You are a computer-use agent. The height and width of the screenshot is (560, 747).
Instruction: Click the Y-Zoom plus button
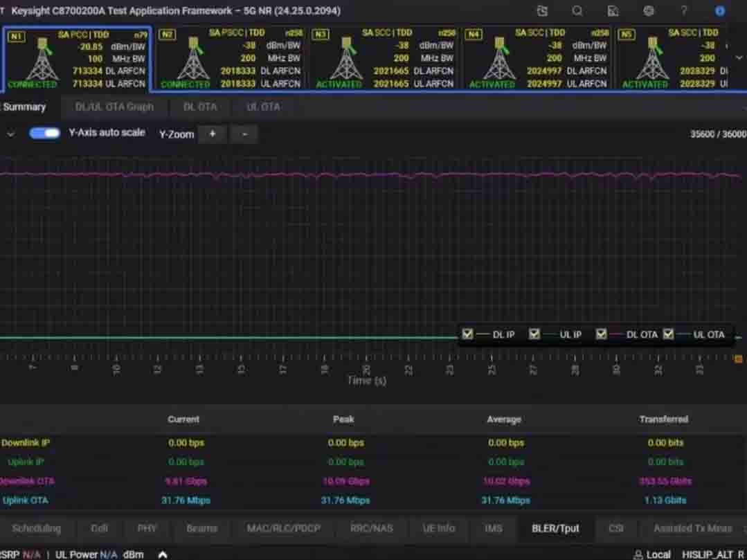213,134
